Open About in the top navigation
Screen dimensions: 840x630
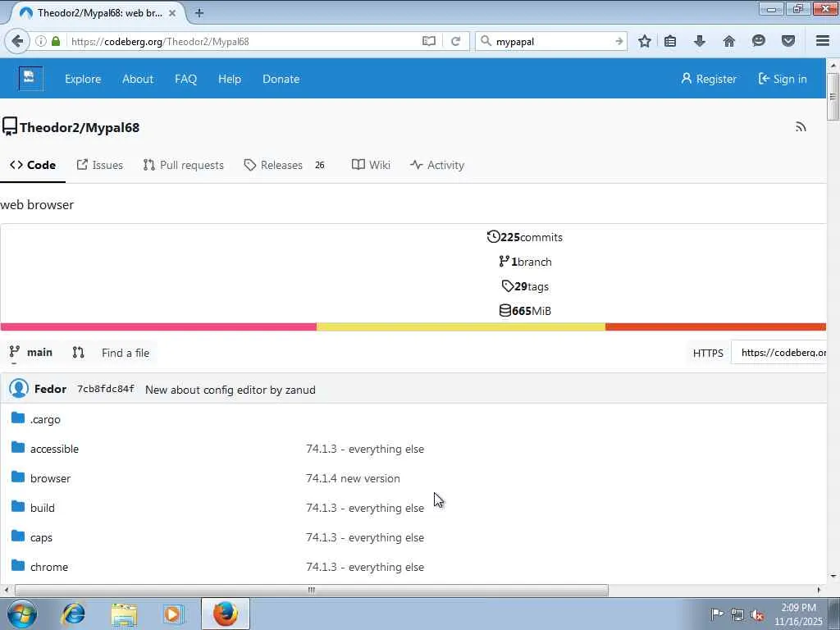[x=138, y=79]
